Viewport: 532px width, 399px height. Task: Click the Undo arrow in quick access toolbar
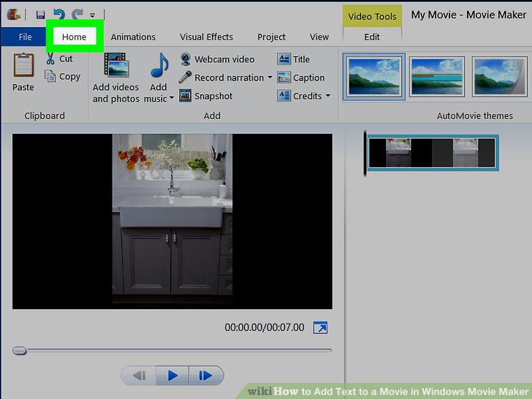pos(59,15)
